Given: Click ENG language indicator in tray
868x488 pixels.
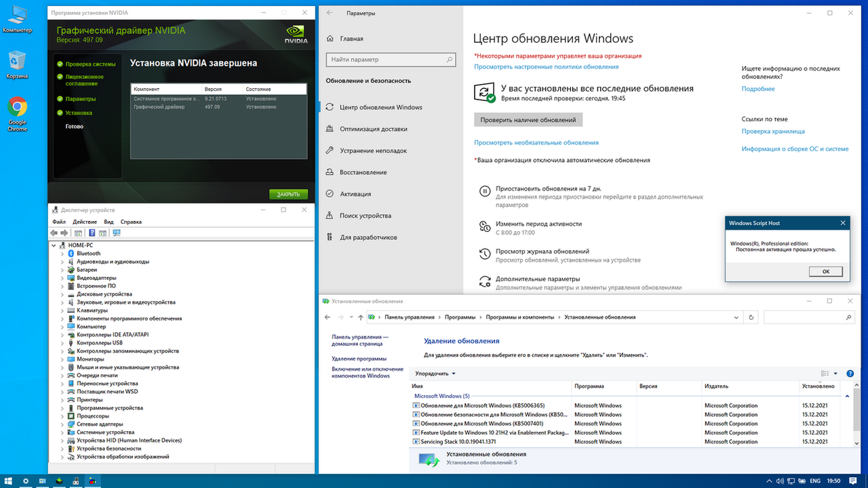Looking at the screenshot, I should tap(814, 481).
